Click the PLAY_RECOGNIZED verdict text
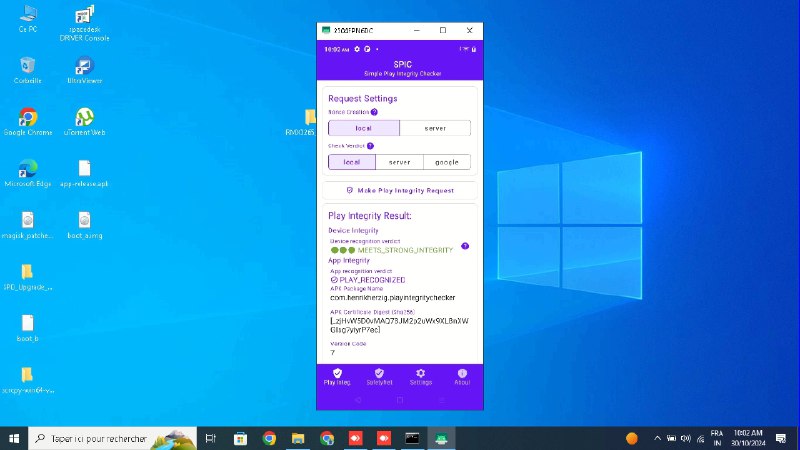 [372, 280]
